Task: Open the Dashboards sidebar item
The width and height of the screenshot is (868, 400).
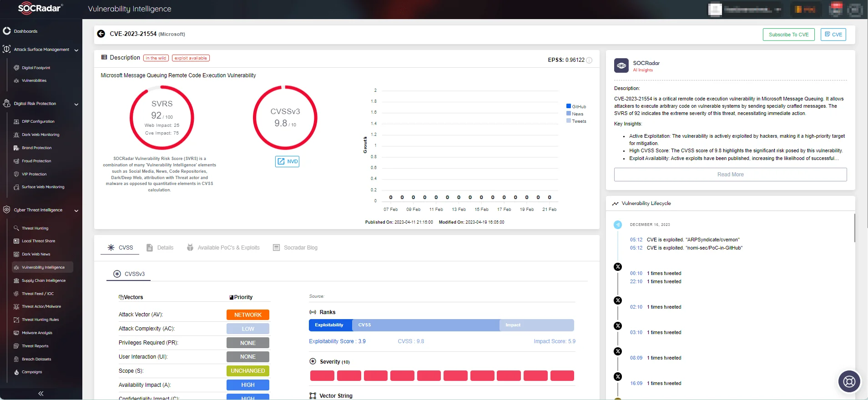Action: pos(25,31)
